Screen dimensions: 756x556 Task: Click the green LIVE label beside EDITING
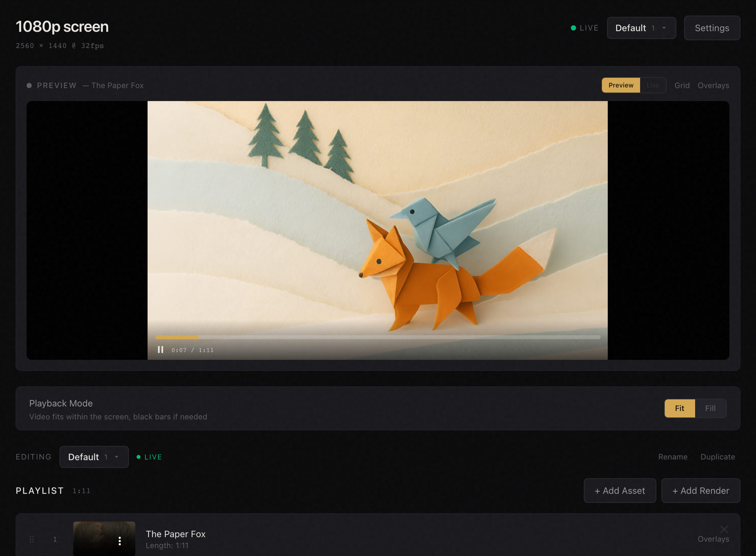(149, 457)
